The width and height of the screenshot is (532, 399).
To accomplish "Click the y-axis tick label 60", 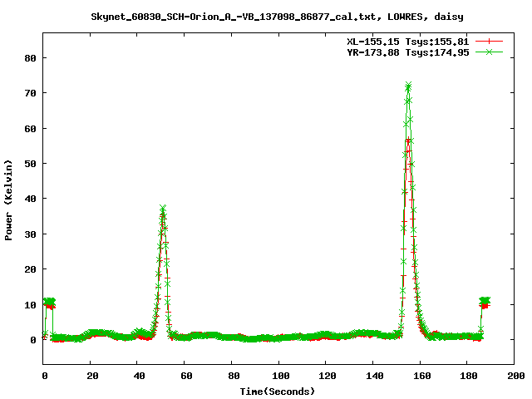I will 30,129.
